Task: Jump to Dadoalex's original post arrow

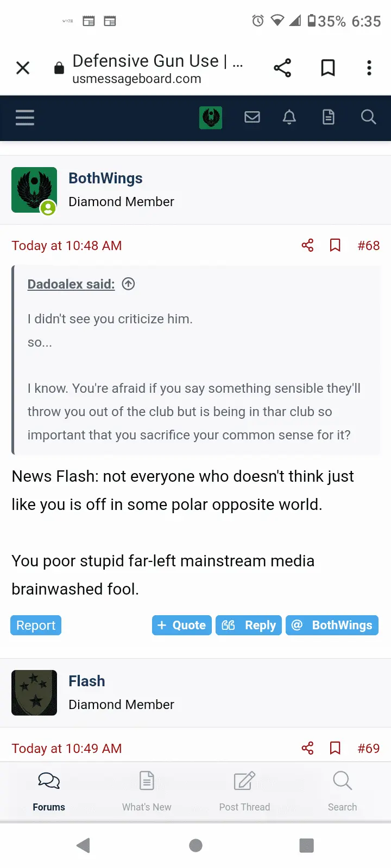Action: [x=128, y=284]
